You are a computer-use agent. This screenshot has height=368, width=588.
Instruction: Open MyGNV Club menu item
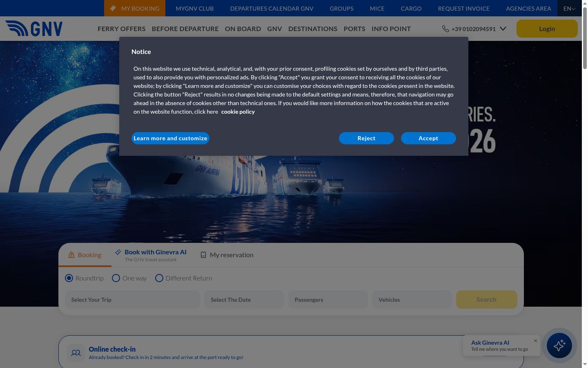(x=195, y=8)
